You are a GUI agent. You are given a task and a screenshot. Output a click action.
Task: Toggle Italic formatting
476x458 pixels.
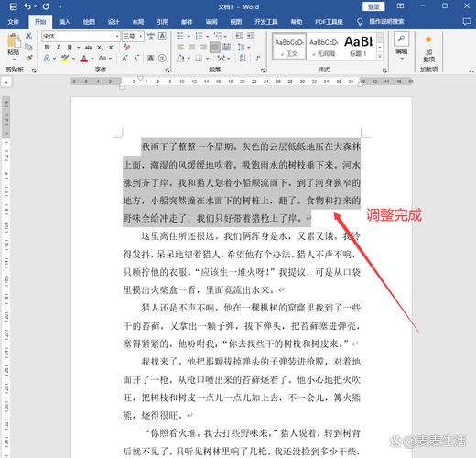pos(58,47)
